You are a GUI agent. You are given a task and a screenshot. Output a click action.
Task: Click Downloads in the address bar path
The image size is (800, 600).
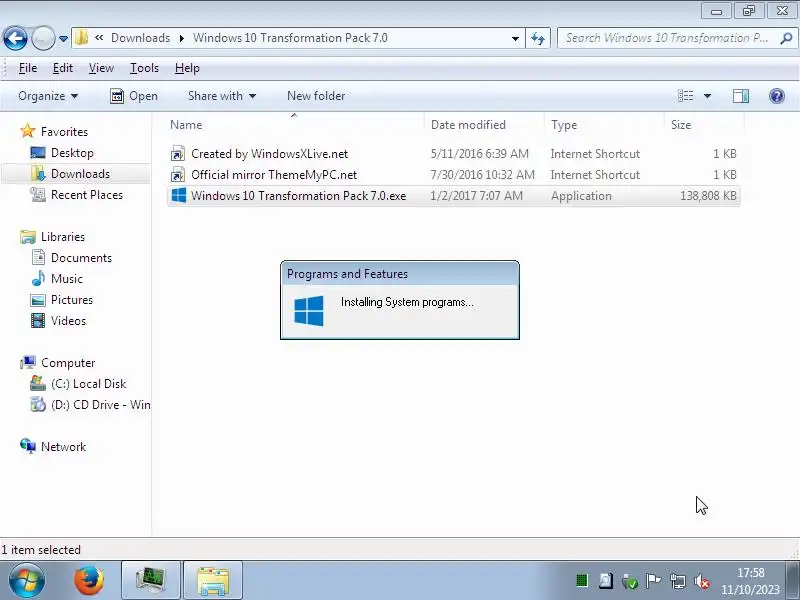click(x=140, y=38)
